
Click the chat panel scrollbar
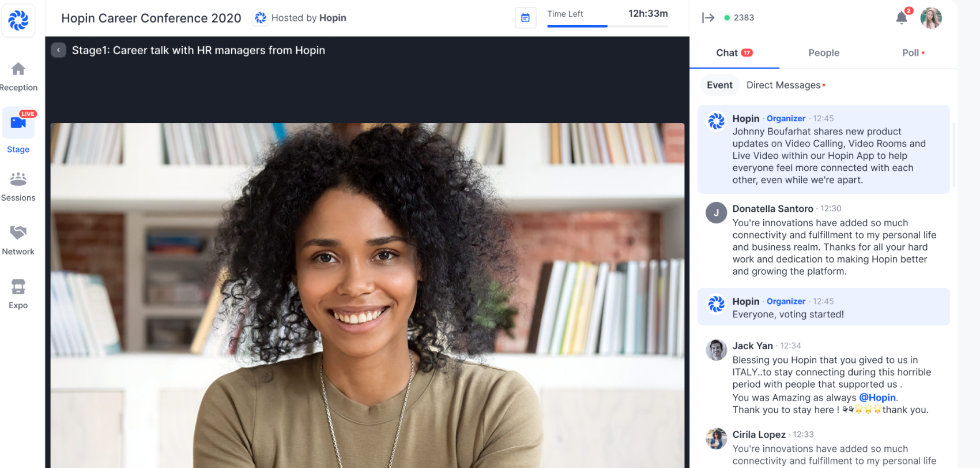954,155
